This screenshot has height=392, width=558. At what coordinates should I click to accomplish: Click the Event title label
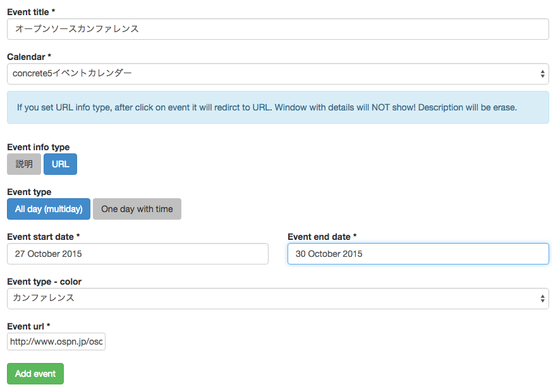click(x=31, y=12)
